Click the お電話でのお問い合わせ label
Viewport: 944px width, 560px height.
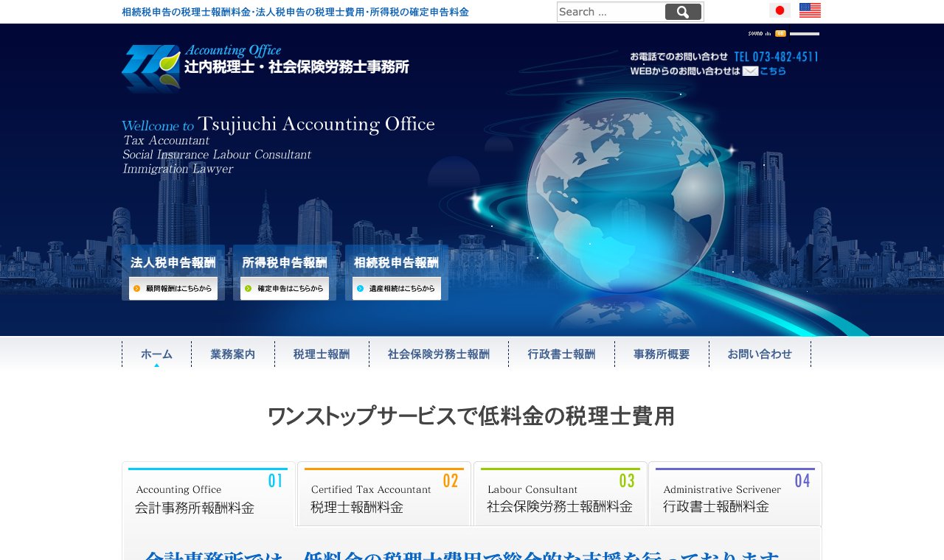tap(678, 57)
